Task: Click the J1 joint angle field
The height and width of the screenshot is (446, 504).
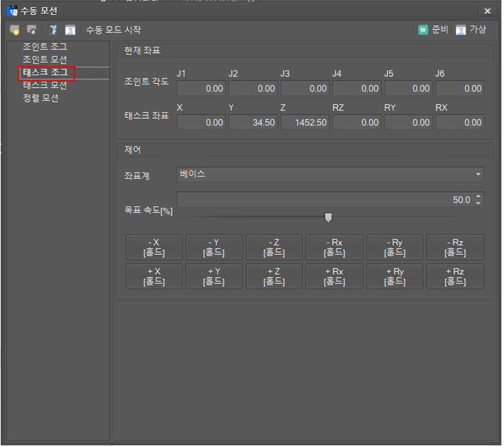Action: pyautogui.click(x=201, y=88)
